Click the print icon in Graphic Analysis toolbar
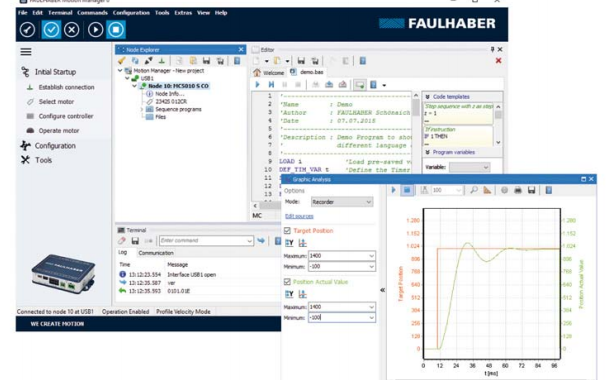The width and height of the screenshot is (608, 380). pos(518,190)
